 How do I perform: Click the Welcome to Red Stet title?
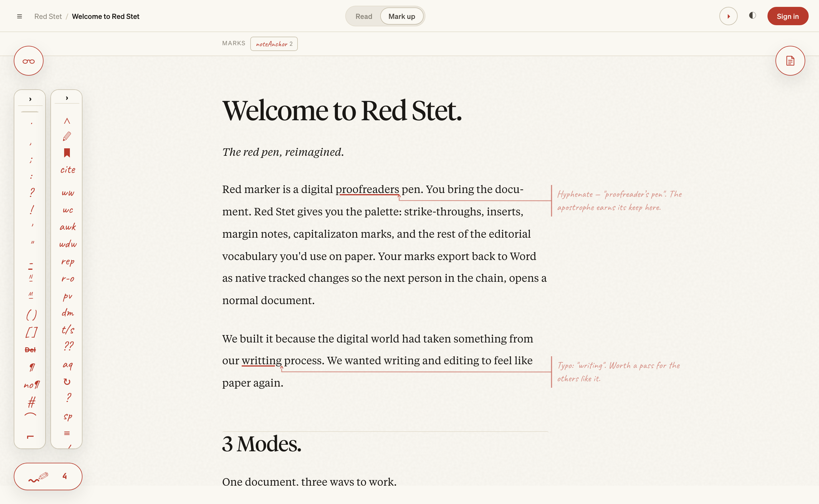342,111
